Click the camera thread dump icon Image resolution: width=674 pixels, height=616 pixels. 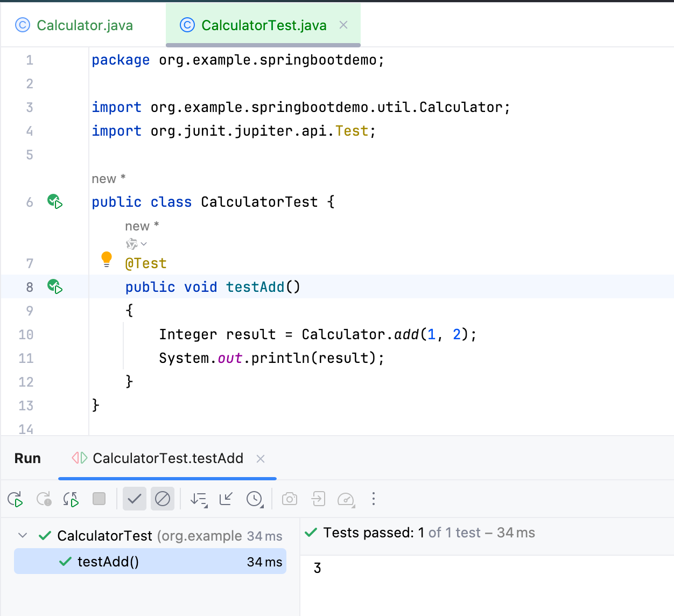click(x=290, y=499)
